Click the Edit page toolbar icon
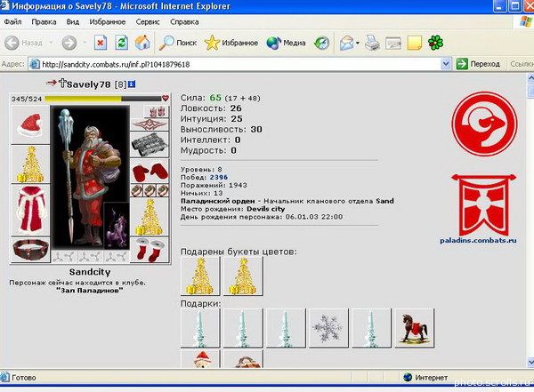534x392 pixels. (393, 43)
